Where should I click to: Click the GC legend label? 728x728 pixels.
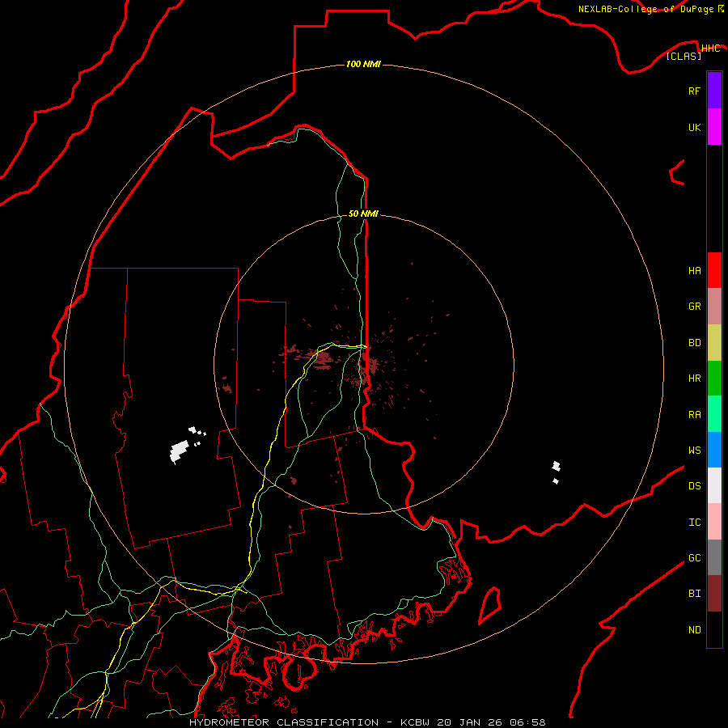point(694,558)
